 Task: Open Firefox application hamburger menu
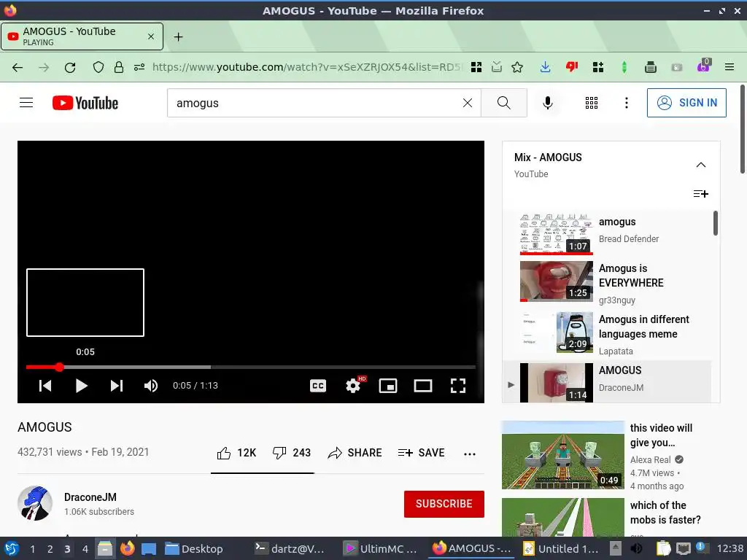coord(729,67)
